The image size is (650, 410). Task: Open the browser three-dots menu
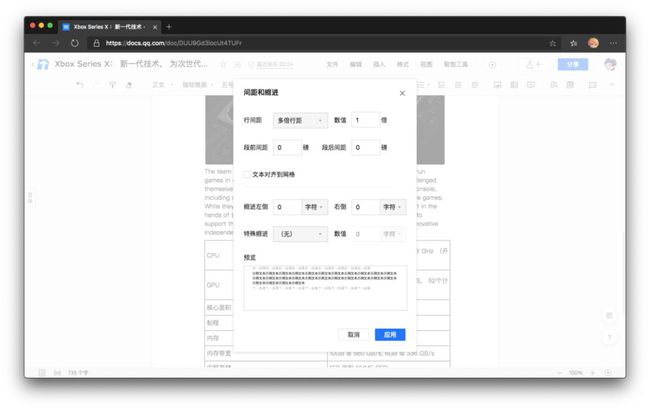coord(614,43)
